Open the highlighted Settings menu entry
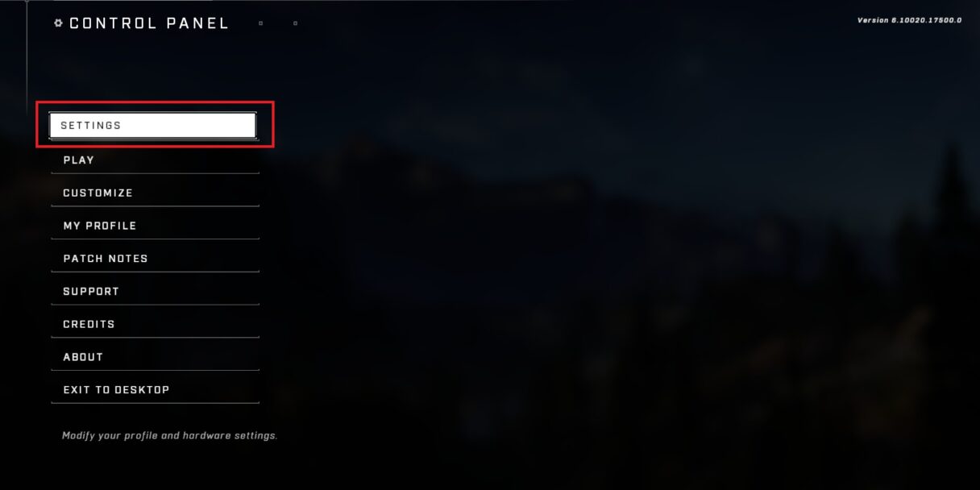 pyautogui.click(x=153, y=126)
